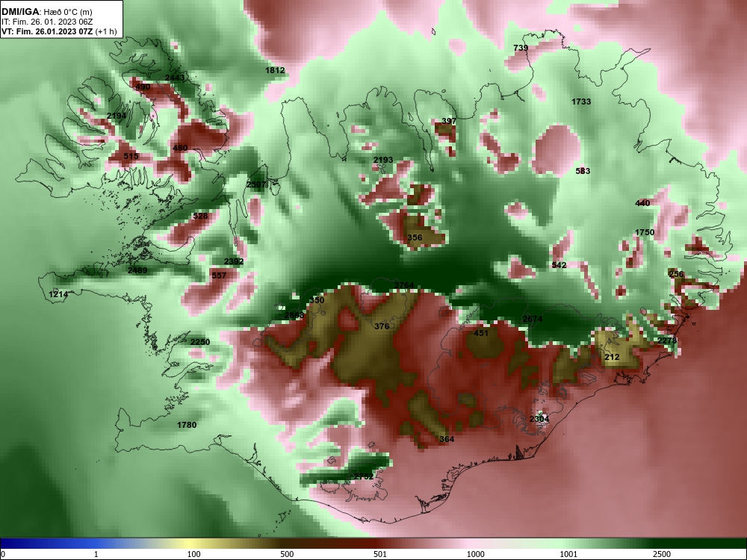Click the map value 583
Image resolution: width=747 pixels, height=560 pixels.
[x=583, y=171]
